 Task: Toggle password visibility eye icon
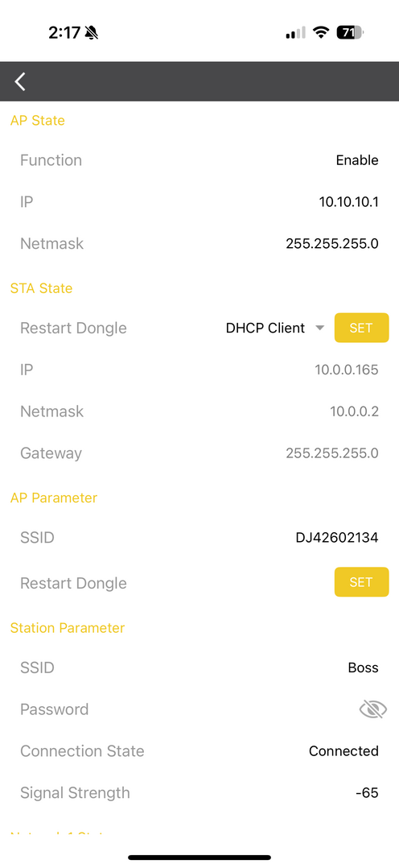click(372, 709)
